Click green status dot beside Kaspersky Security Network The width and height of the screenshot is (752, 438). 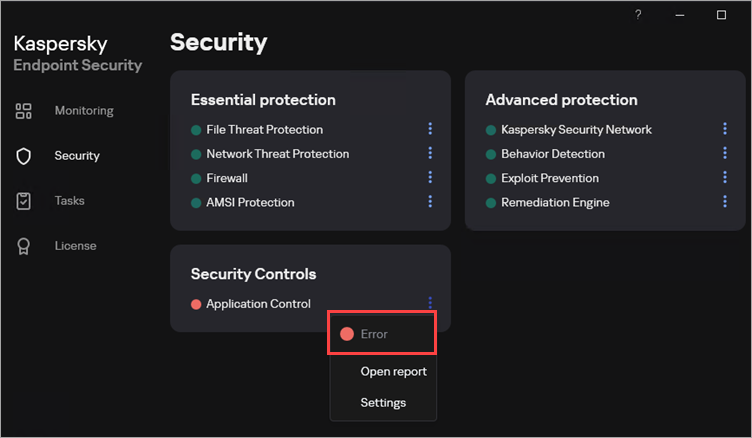point(491,130)
